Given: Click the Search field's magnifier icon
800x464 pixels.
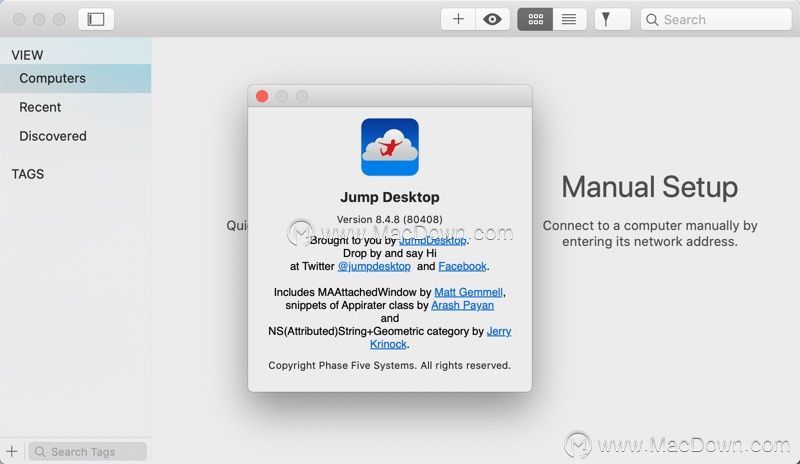Looking at the screenshot, I should tap(652, 19).
